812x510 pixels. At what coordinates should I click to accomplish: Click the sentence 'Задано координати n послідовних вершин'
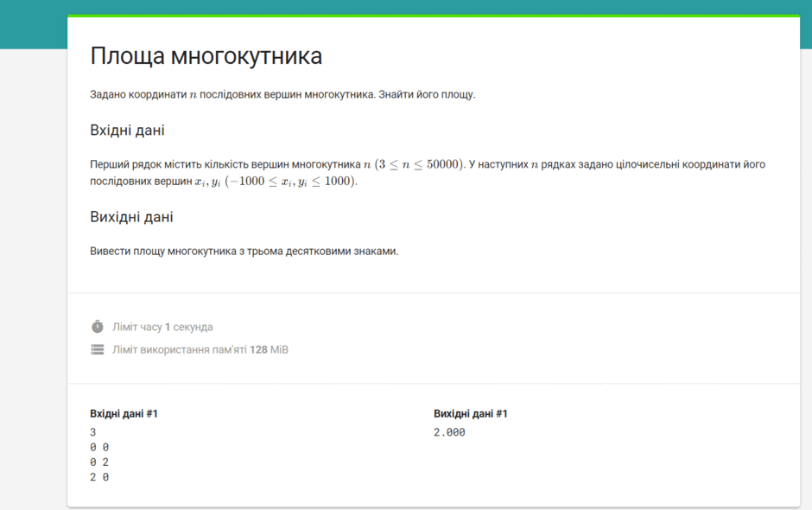coord(282,94)
